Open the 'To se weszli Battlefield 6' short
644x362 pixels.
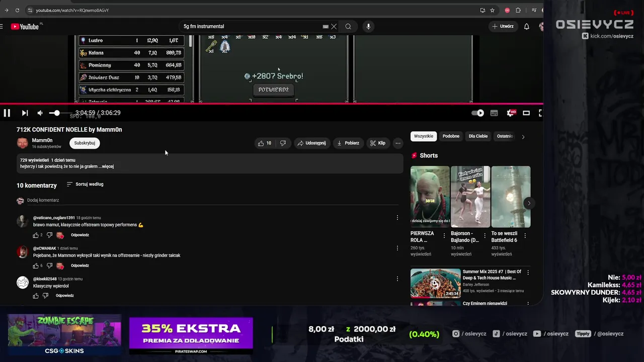[511, 197]
